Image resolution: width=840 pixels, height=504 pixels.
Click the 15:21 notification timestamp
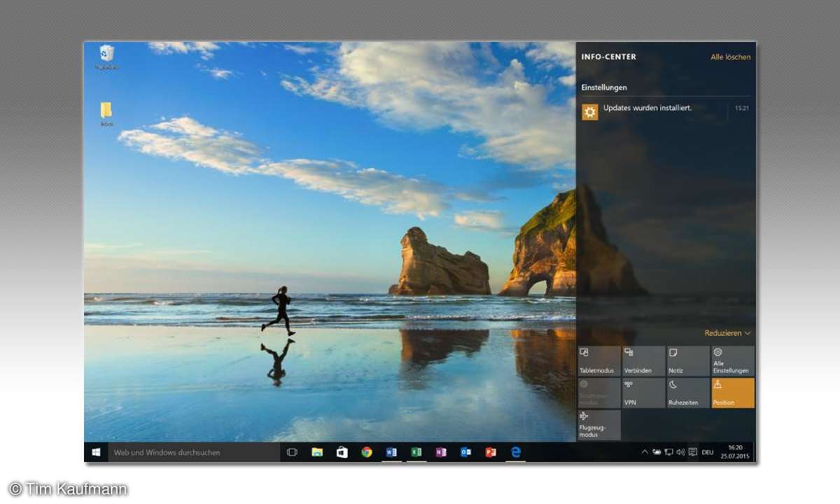point(742,108)
